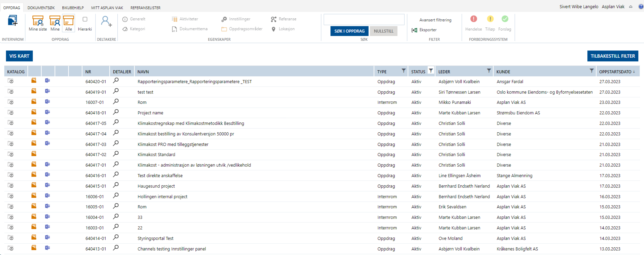
Task: Open details magnifier for 640420-01
Action: 116,80
